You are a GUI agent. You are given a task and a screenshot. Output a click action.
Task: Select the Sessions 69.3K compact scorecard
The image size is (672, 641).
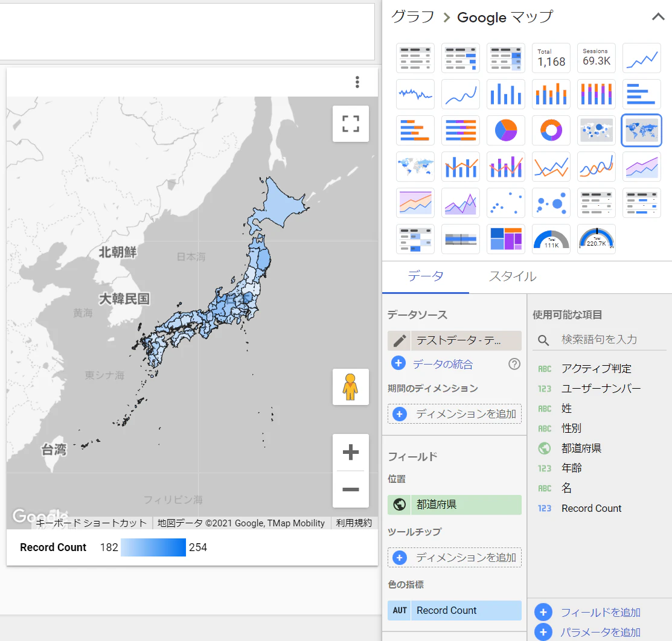[x=596, y=58]
